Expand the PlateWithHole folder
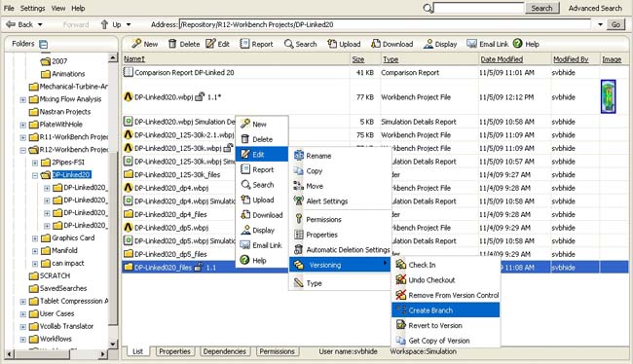This screenshot has height=364, width=633. (23, 126)
